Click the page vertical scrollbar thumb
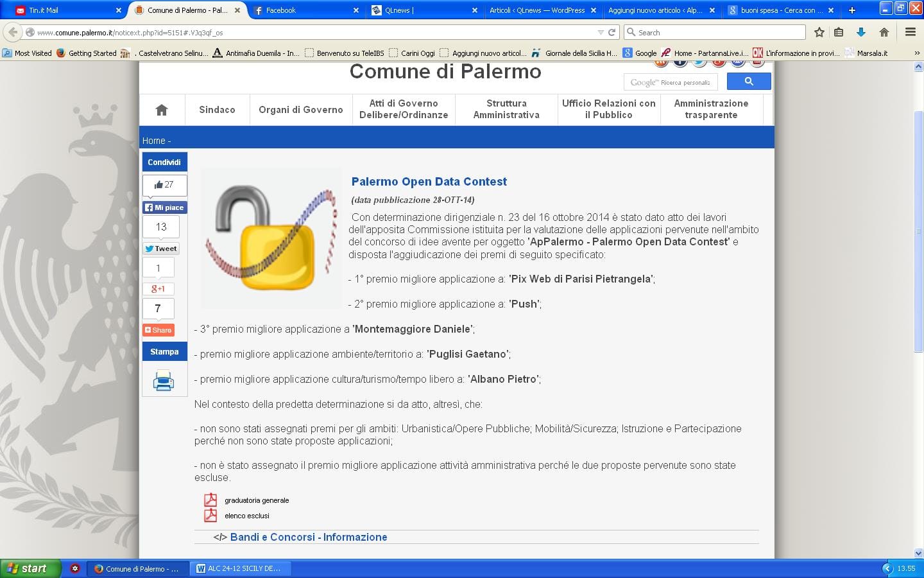Viewport: 924px width, 578px height. pos(918,231)
